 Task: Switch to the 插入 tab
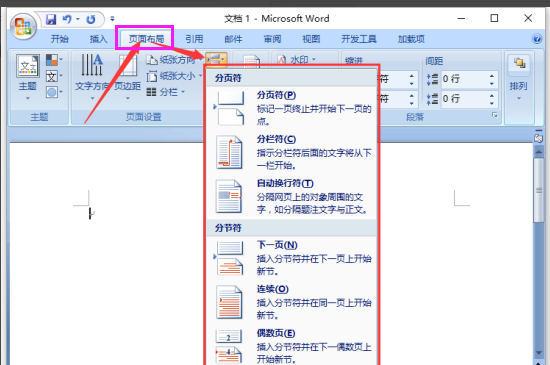[x=99, y=39]
